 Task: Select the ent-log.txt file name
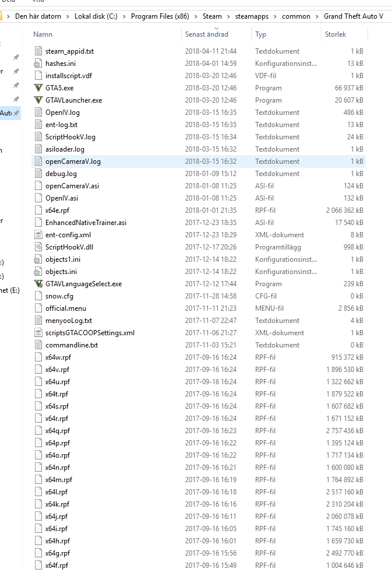(61, 125)
